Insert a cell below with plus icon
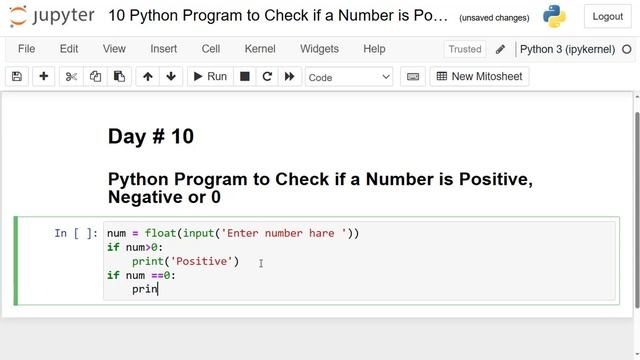 tap(44, 76)
